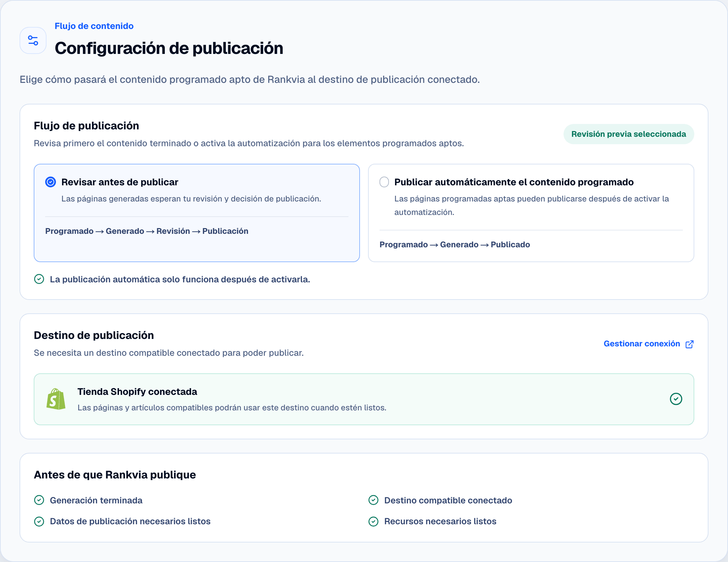The height and width of the screenshot is (562, 728).
Task: Click check icon beside Destino compatible conectado
Action: click(x=373, y=500)
